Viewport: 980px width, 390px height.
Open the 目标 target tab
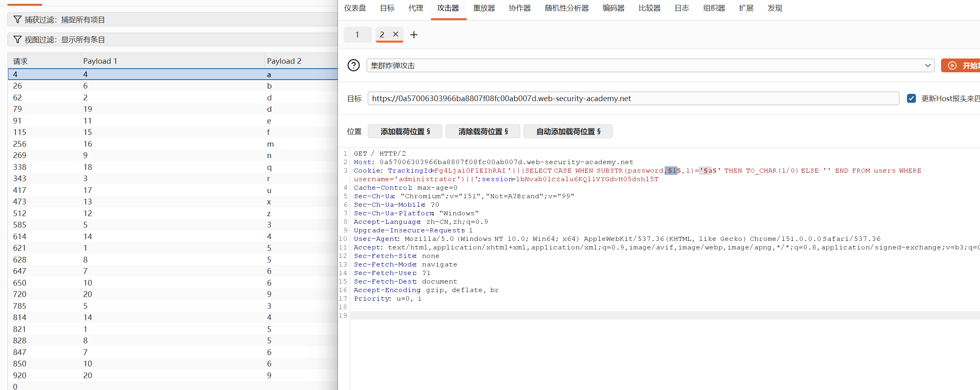point(387,8)
